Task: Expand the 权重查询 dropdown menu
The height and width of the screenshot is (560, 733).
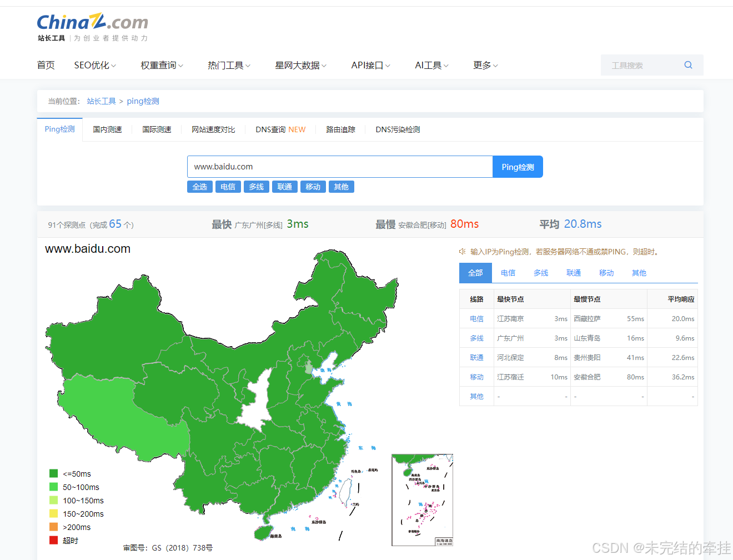Action: click(162, 66)
